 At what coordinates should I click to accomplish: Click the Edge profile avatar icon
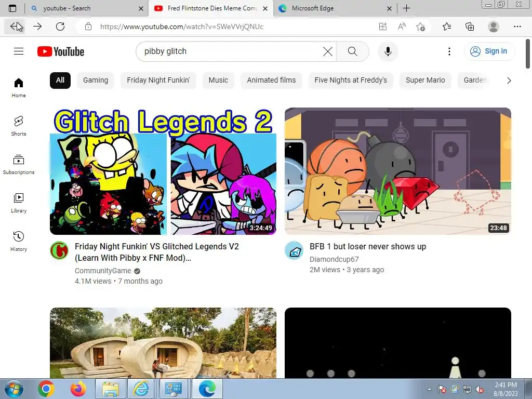point(494,26)
